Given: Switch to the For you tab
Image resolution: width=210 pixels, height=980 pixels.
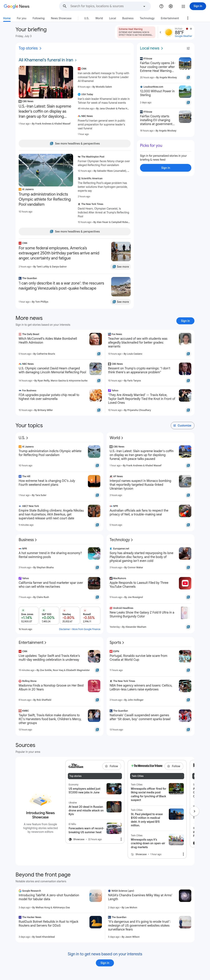Looking at the screenshot, I should (x=21, y=18).
